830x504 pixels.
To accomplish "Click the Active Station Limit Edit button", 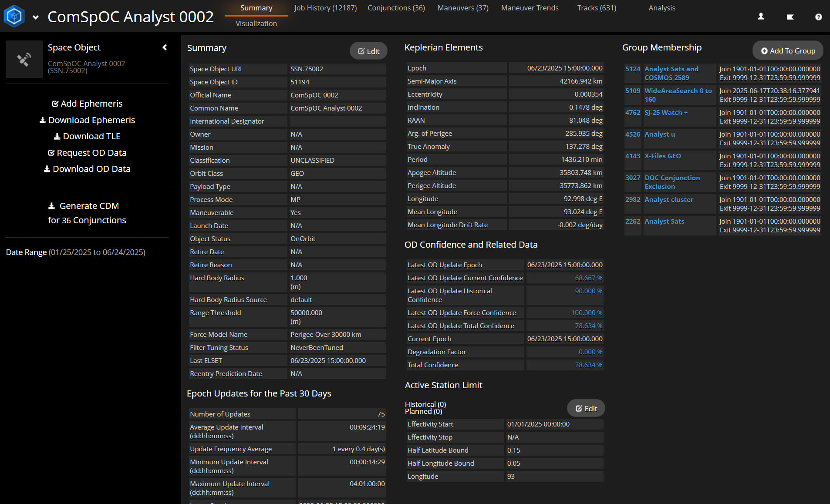I will coord(586,408).
